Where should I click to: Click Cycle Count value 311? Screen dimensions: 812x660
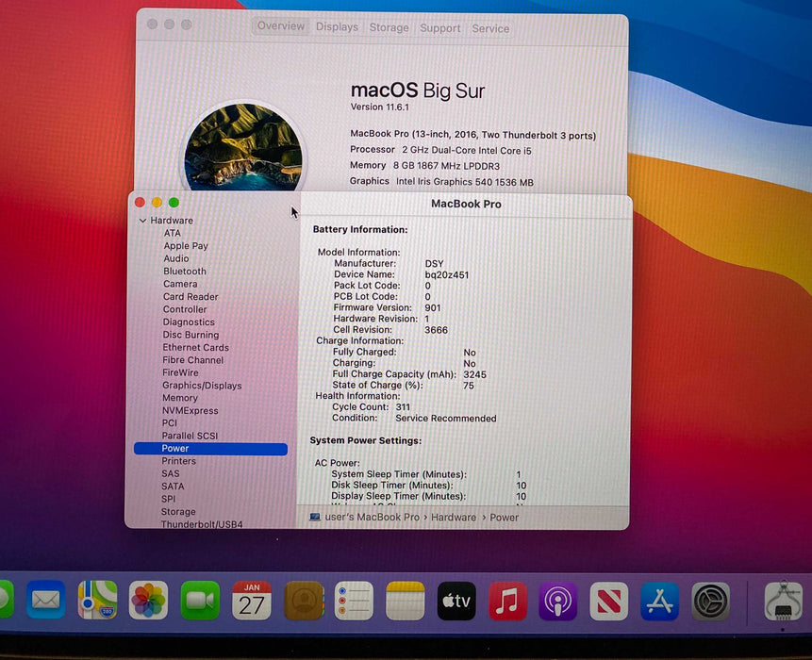click(x=403, y=407)
